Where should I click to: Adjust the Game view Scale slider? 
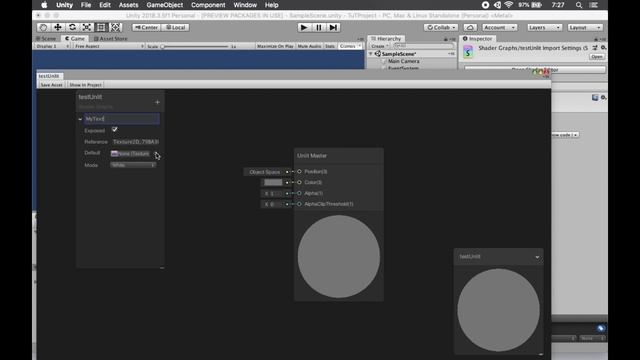click(195, 47)
